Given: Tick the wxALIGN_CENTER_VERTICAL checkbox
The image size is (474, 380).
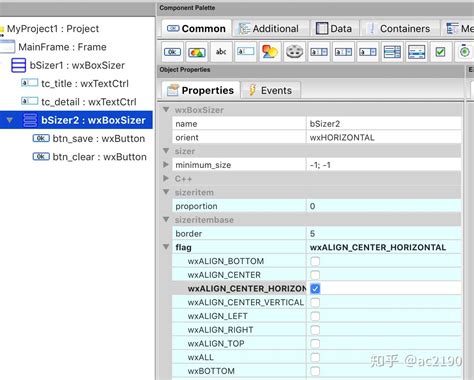Looking at the screenshot, I should (315, 302).
